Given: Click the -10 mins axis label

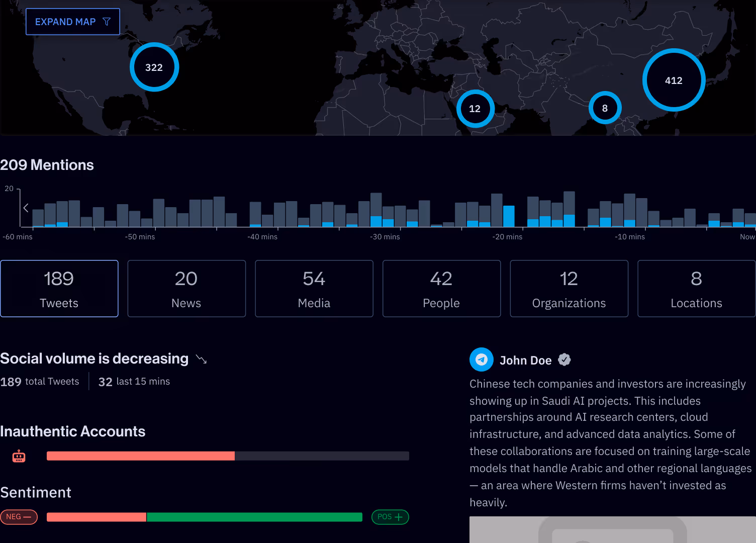Looking at the screenshot, I should [x=630, y=237].
